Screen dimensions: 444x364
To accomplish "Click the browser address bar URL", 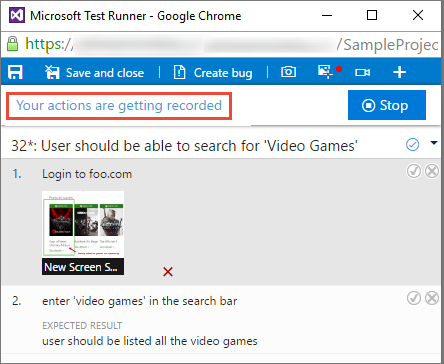I will pyautogui.click(x=232, y=44).
